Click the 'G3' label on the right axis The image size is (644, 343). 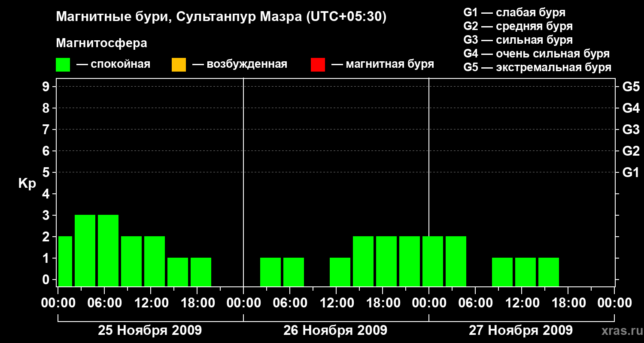(631, 129)
